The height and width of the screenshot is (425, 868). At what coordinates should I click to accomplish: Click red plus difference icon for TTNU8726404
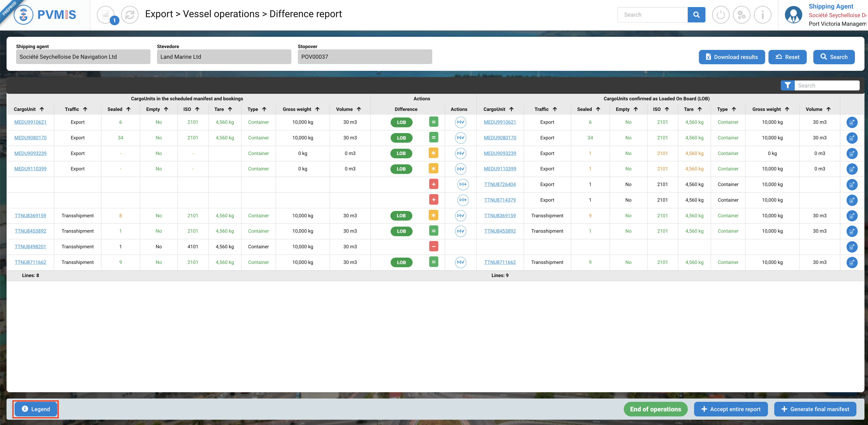433,184
